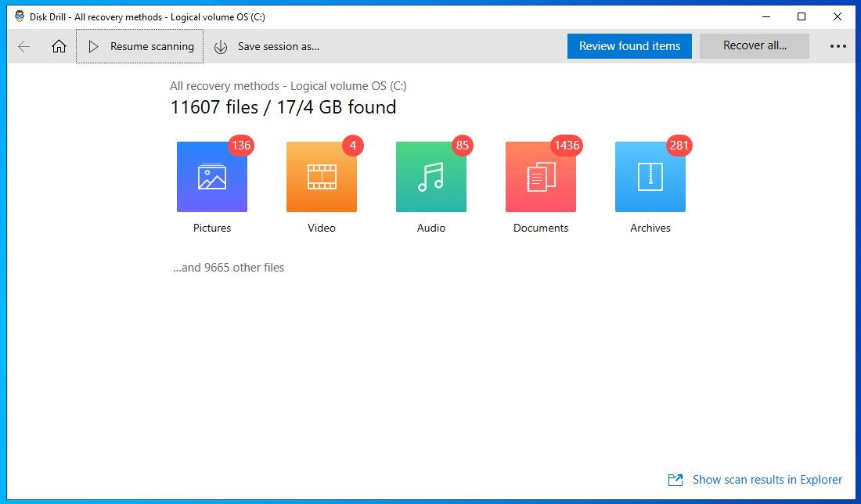Maximize the Disk Drill window

[x=802, y=16]
